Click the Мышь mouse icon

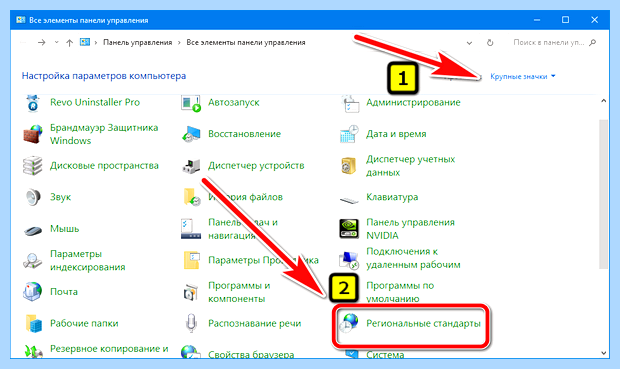pyautogui.click(x=33, y=230)
